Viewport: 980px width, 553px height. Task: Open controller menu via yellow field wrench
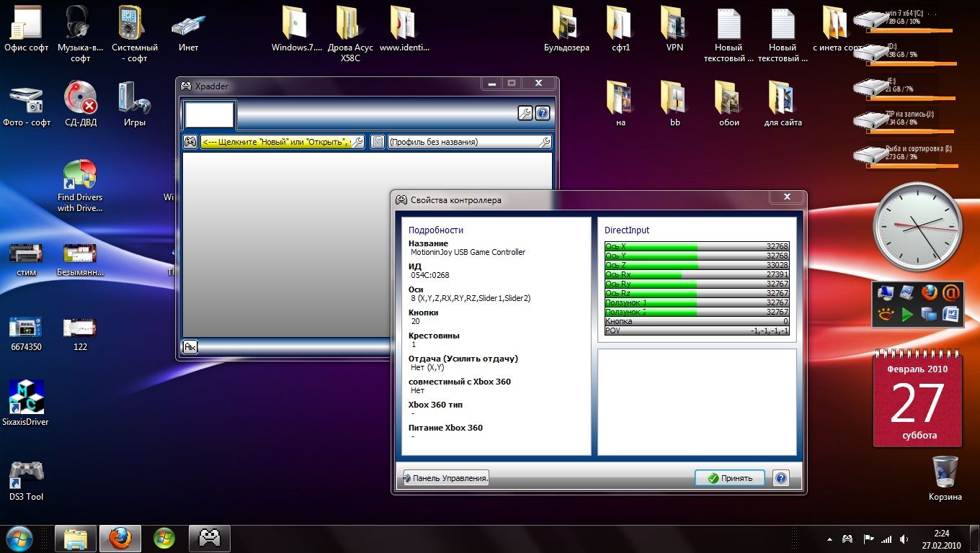356,142
